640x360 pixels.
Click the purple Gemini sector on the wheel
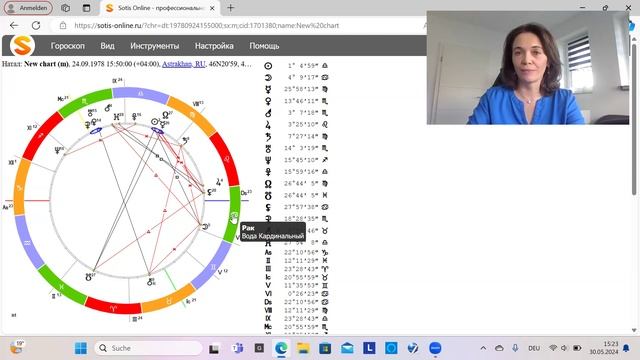pyautogui.click(x=213, y=267)
